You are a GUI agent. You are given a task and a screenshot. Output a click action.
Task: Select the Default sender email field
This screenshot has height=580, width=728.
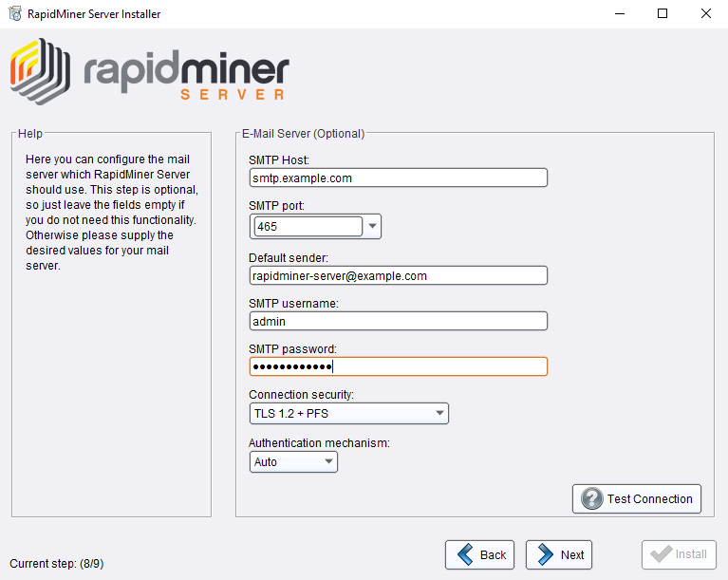399,275
